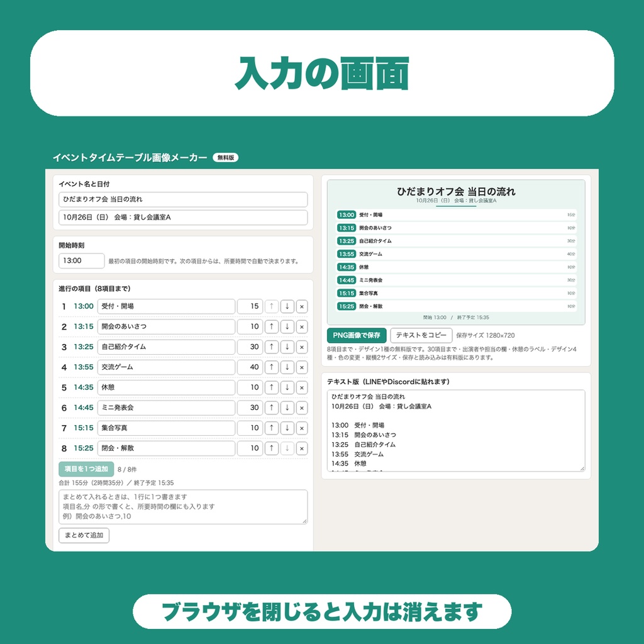This screenshot has width=644, height=644.
Task: Move up row 4 交流ゲーム
Action: [272, 367]
